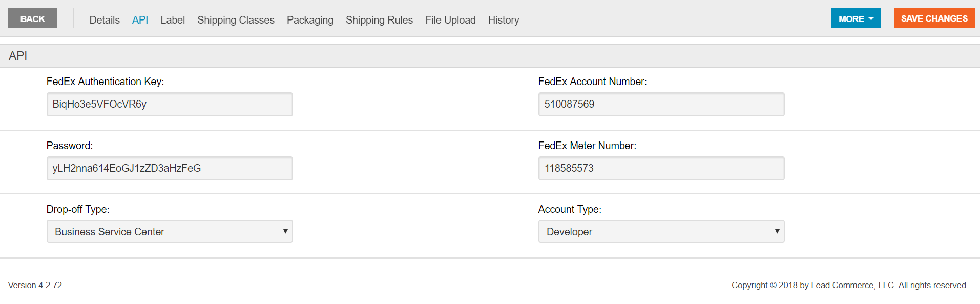Open the Account Type dropdown
The width and height of the screenshot is (980, 304).
coord(661,232)
